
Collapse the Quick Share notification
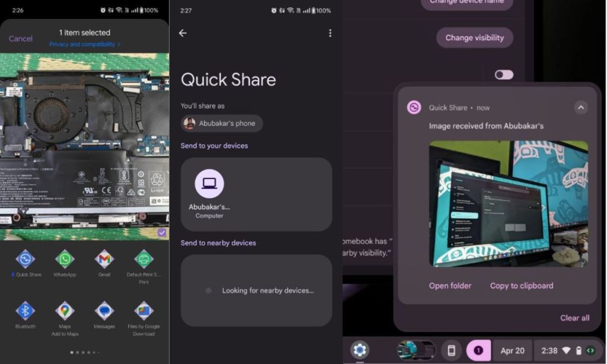point(581,108)
